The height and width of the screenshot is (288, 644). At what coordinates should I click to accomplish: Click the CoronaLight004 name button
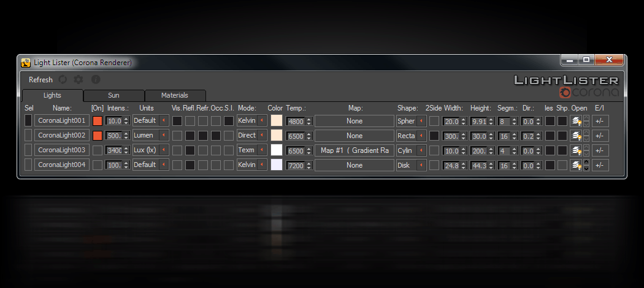click(61, 165)
